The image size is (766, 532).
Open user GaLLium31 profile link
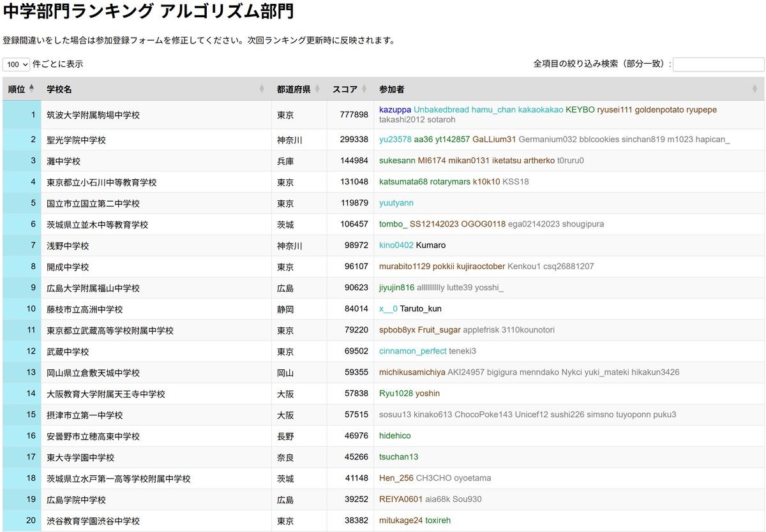point(494,139)
